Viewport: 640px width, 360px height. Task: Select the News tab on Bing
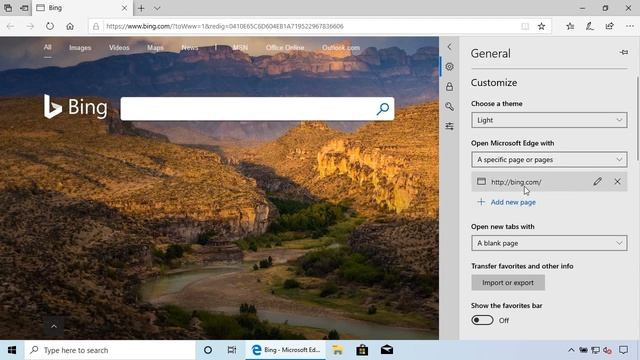(x=189, y=48)
